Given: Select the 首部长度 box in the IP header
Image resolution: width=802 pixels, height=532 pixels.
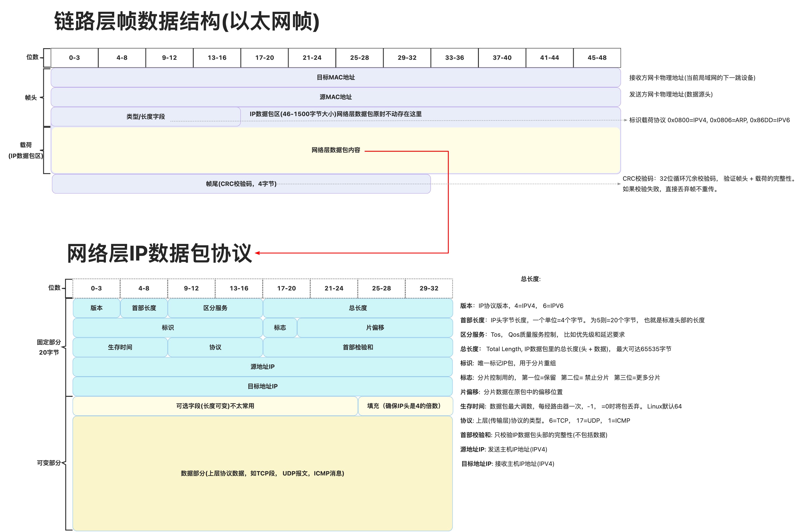Looking at the screenshot, I should [x=144, y=308].
